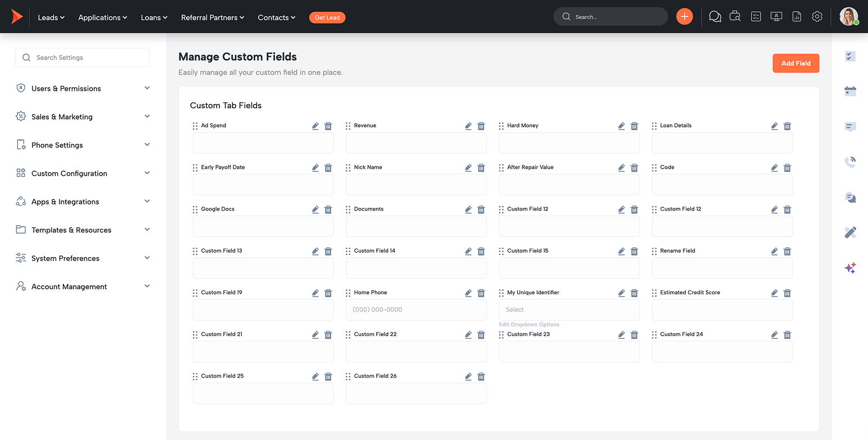Open the chat messages icon in header
This screenshot has width=868, height=440.
pos(715,17)
